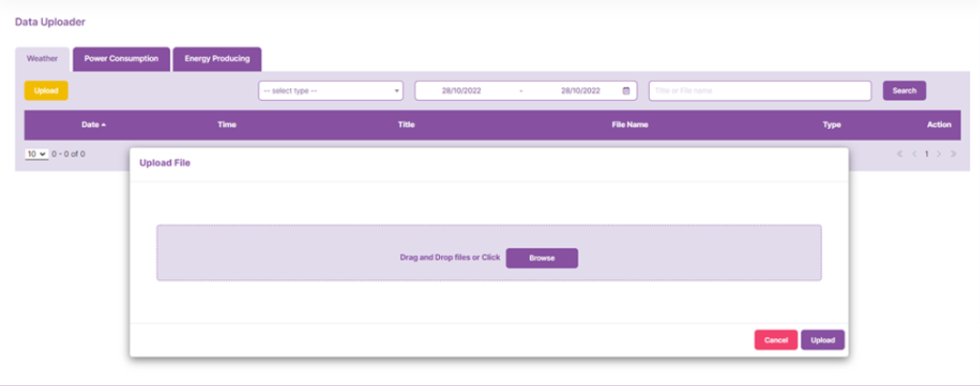The image size is (980, 386).
Task: Click the start date in the date range
Action: (x=462, y=91)
